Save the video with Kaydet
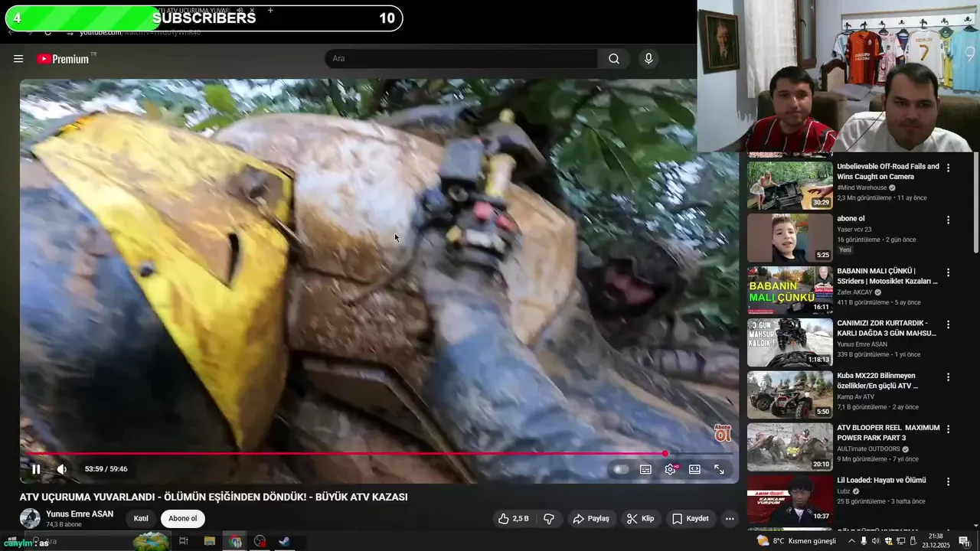This screenshot has width=980, height=551. click(x=691, y=519)
